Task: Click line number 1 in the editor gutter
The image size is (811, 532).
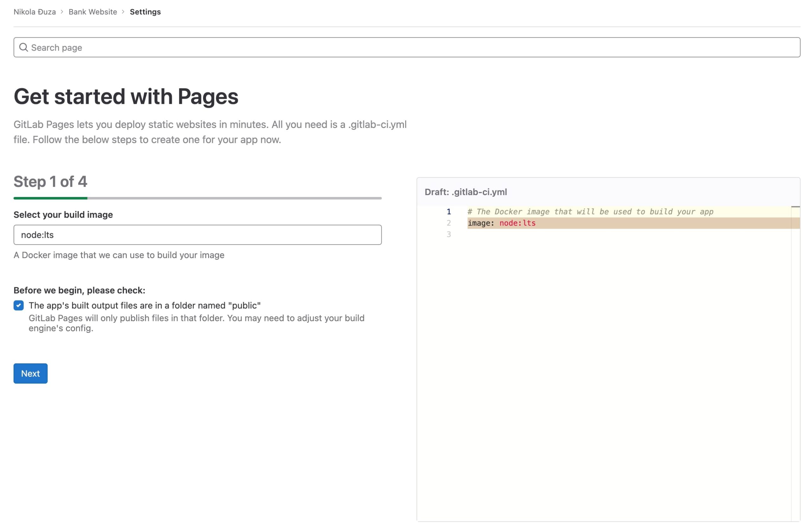Action: [x=449, y=212]
